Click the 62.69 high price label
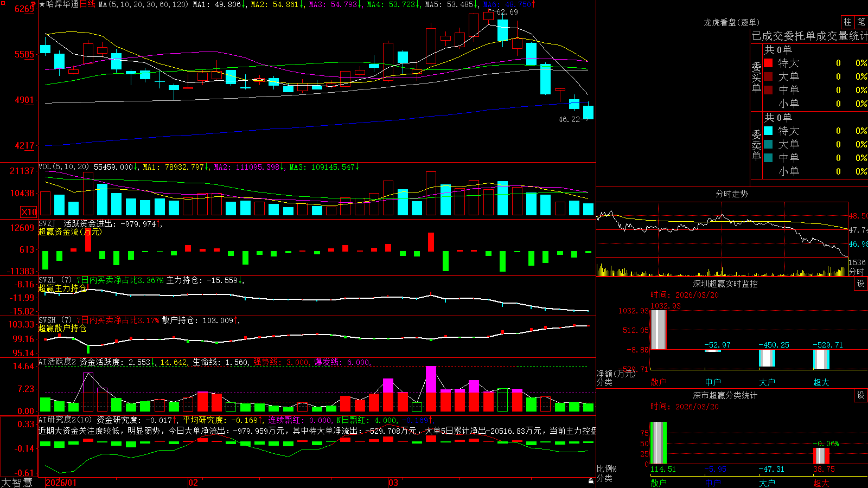Screen dimensions: 868x488 [x=507, y=12]
